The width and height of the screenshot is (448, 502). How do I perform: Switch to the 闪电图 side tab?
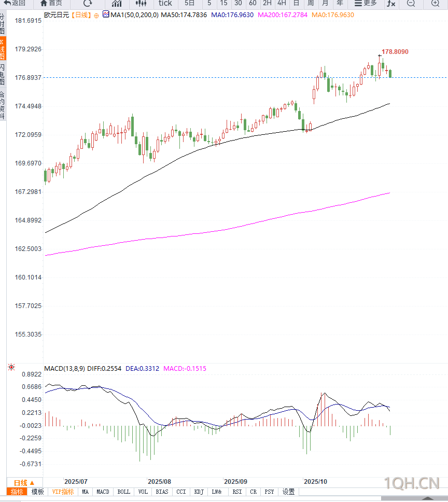(x=3, y=75)
